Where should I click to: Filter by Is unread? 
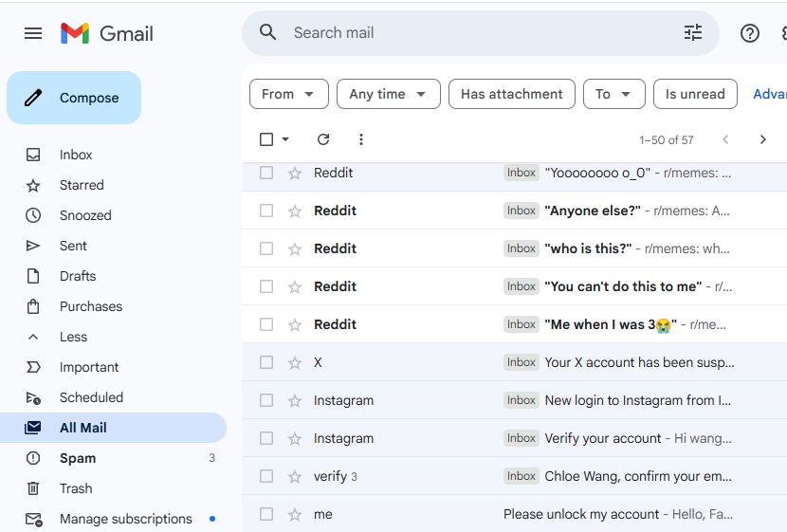[x=695, y=94]
